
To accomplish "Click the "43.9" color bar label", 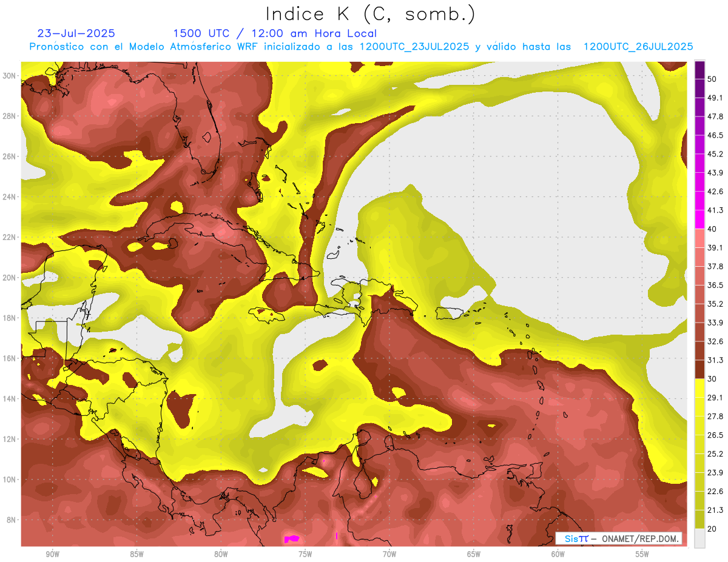I will point(715,173).
